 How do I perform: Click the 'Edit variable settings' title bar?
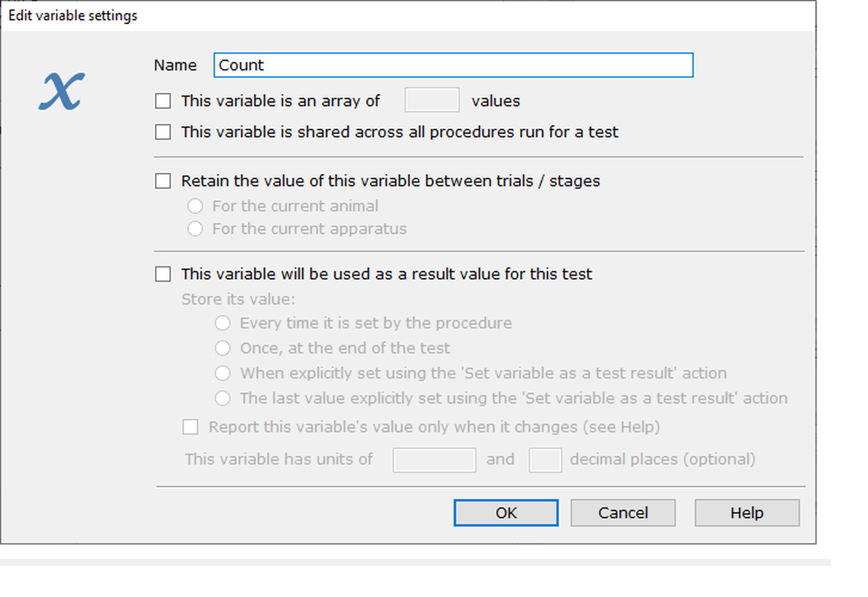[x=358, y=16]
